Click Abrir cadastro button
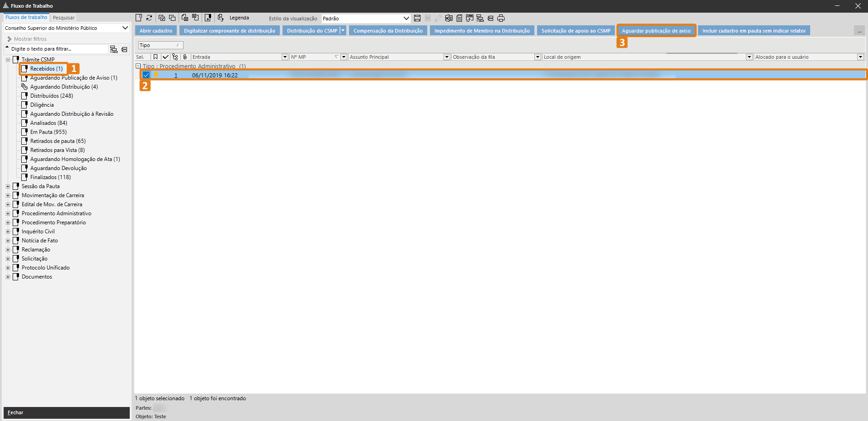 click(x=156, y=31)
